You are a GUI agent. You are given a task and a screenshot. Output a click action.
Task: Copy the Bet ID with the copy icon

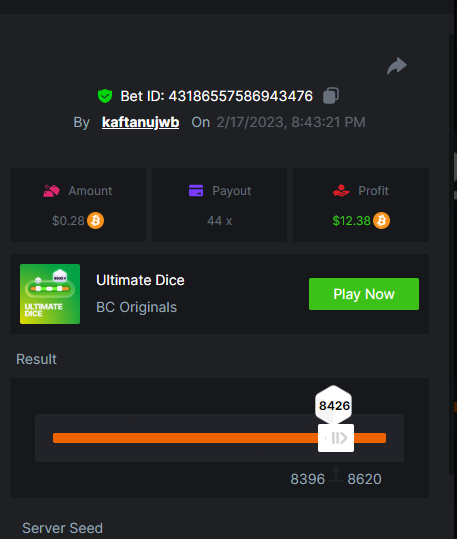tap(331, 96)
